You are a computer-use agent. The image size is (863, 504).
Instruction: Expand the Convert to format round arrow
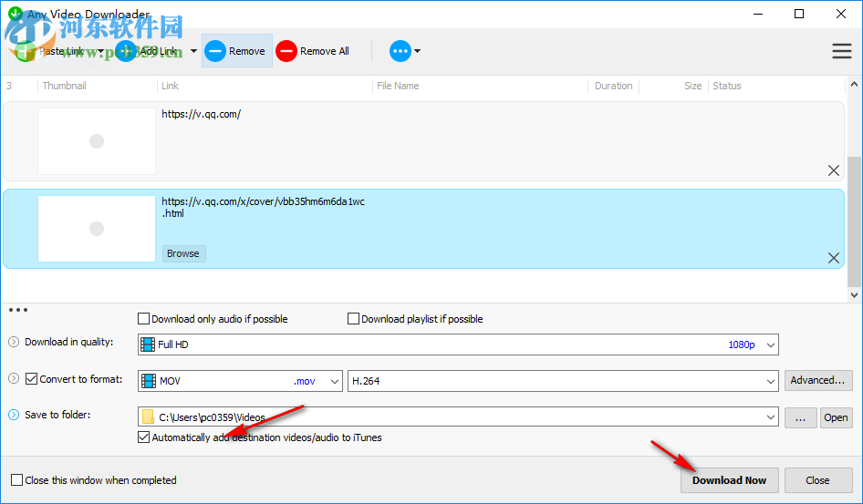tap(14, 379)
